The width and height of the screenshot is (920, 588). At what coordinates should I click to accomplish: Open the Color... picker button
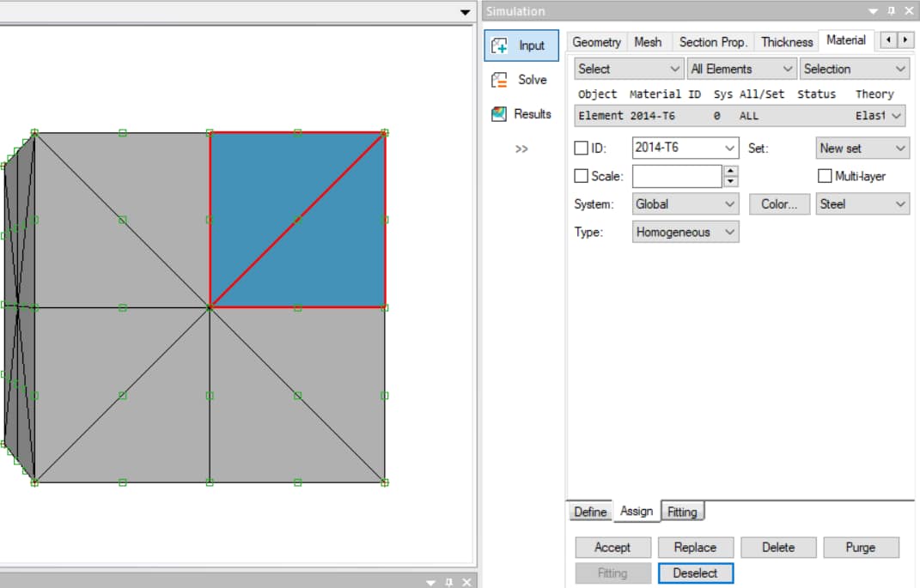pos(779,204)
